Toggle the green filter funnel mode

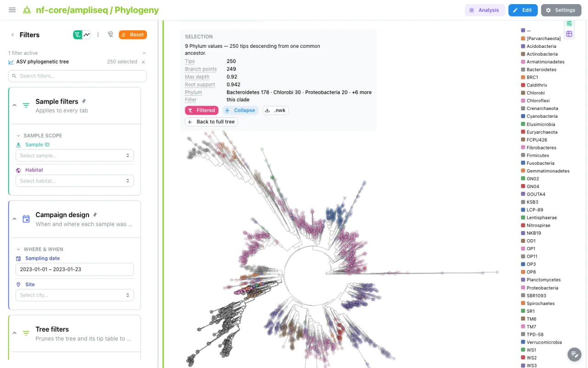pyautogui.click(x=78, y=34)
